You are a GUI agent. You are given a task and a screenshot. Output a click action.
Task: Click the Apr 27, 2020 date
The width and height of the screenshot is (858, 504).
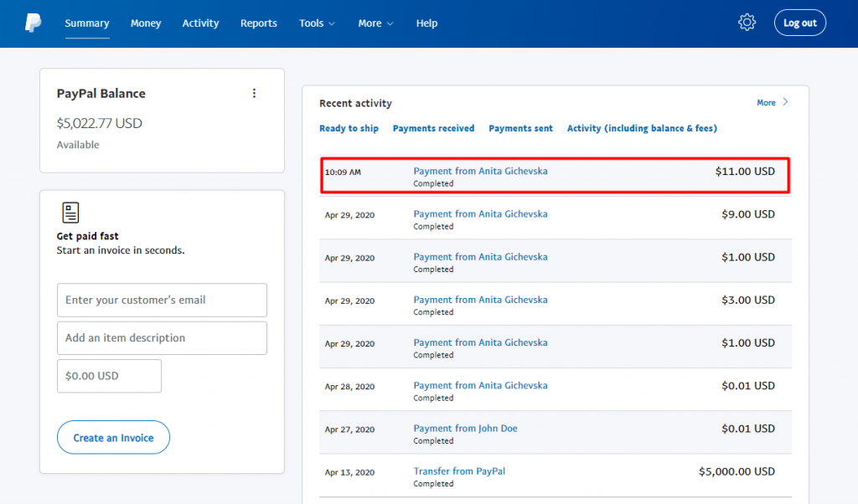tap(349, 429)
